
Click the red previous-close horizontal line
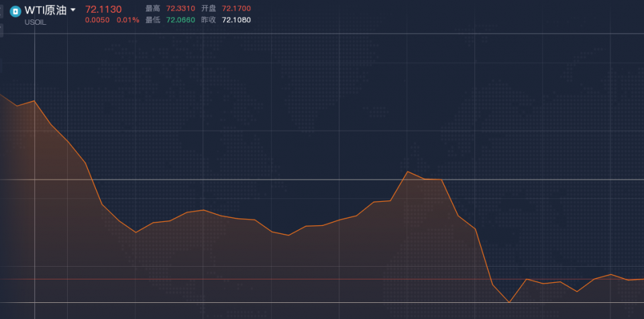point(322,279)
